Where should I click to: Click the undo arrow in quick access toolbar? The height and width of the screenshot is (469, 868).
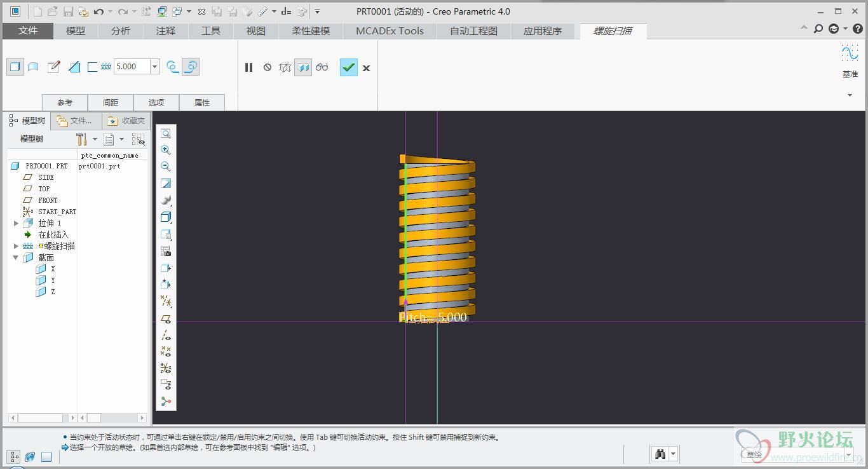tap(98, 11)
